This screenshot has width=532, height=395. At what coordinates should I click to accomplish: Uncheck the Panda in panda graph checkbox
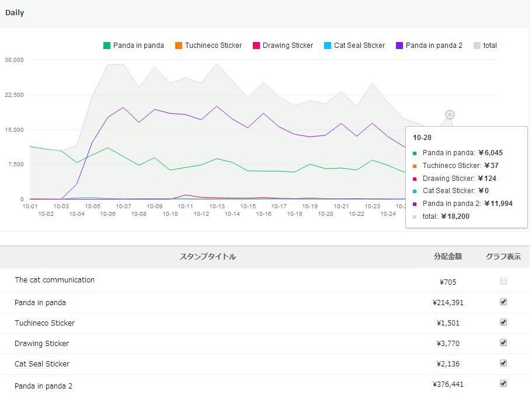click(x=503, y=302)
